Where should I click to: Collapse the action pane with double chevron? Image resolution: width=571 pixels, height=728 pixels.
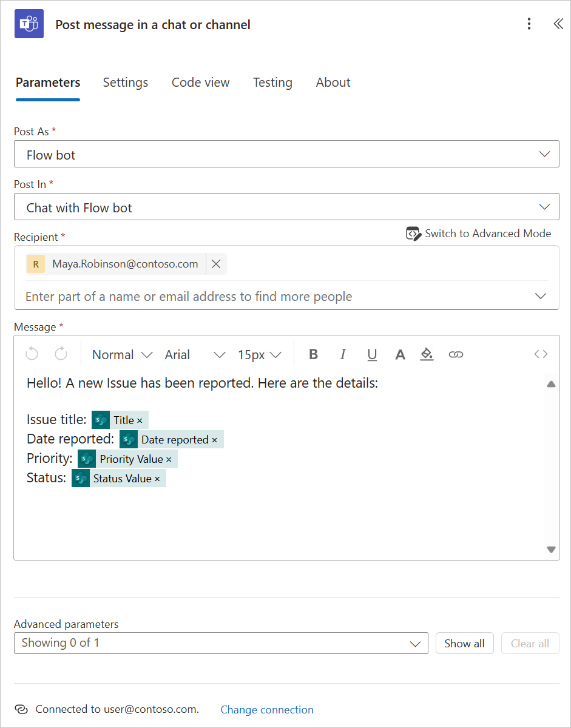pyautogui.click(x=558, y=24)
